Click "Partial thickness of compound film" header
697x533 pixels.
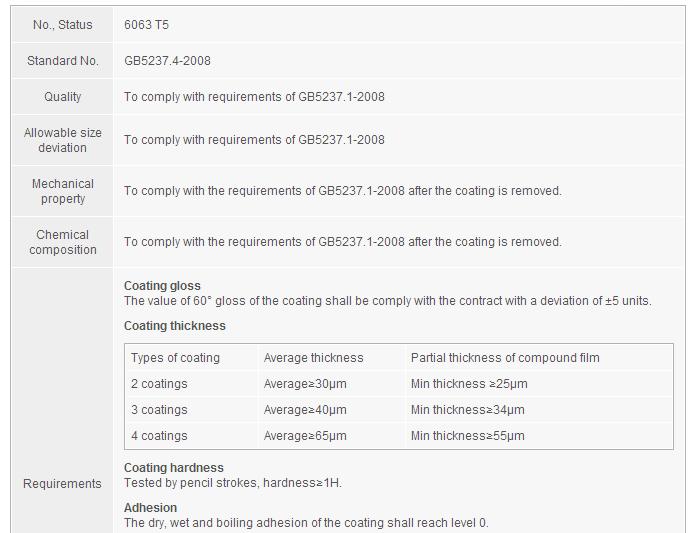coord(505,358)
